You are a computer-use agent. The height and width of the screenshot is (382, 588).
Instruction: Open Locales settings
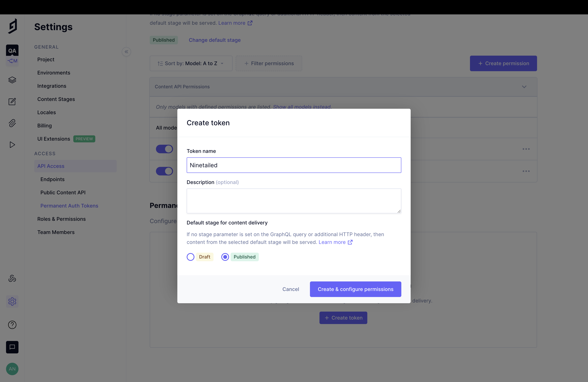(x=46, y=112)
